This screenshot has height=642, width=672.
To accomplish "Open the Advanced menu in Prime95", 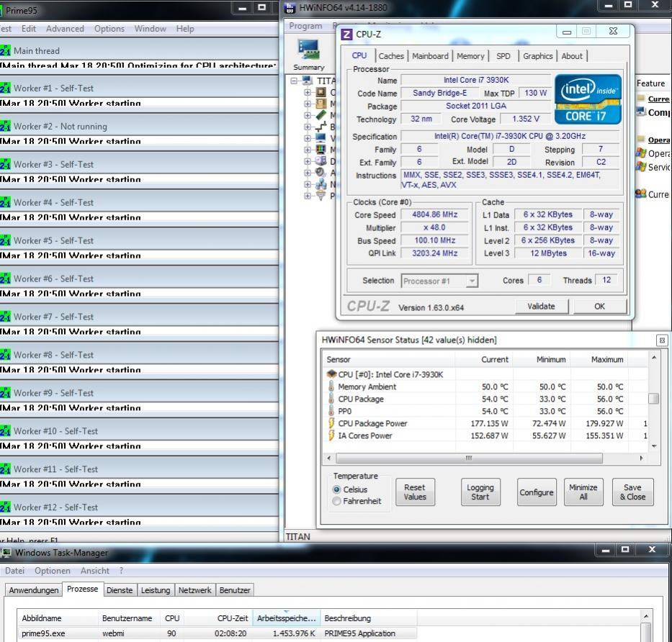I will point(65,29).
